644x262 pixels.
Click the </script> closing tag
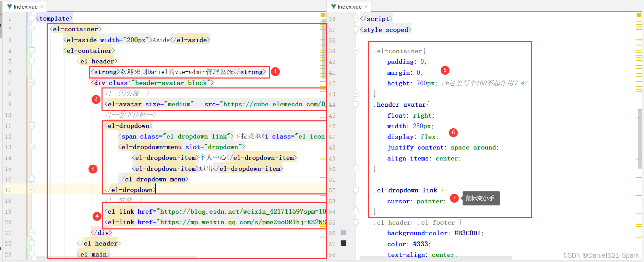point(376,19)
